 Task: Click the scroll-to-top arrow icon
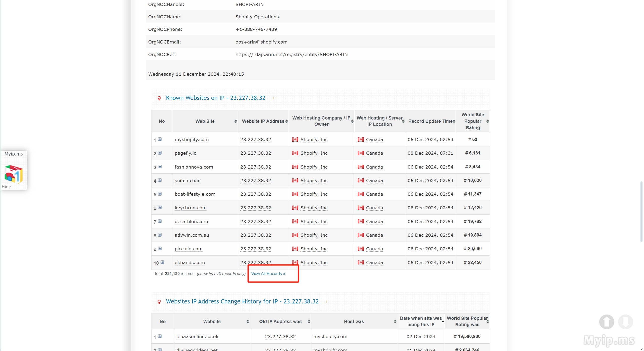pyautogui.click(x=606, y=322)
